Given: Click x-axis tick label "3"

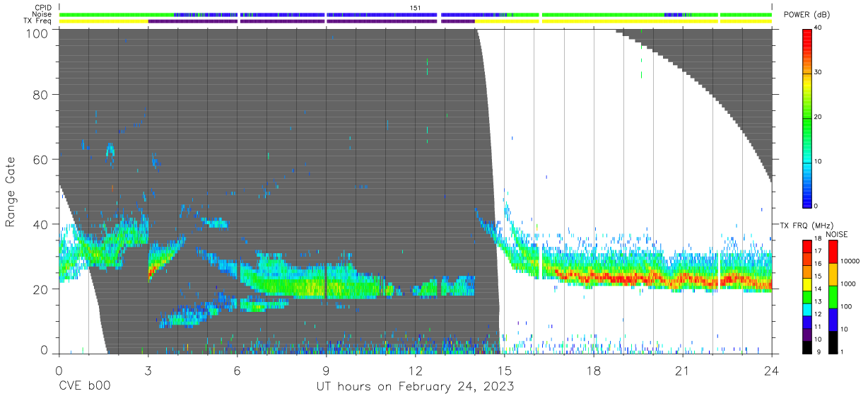Looking at the screenshot, I should point(148,369).
